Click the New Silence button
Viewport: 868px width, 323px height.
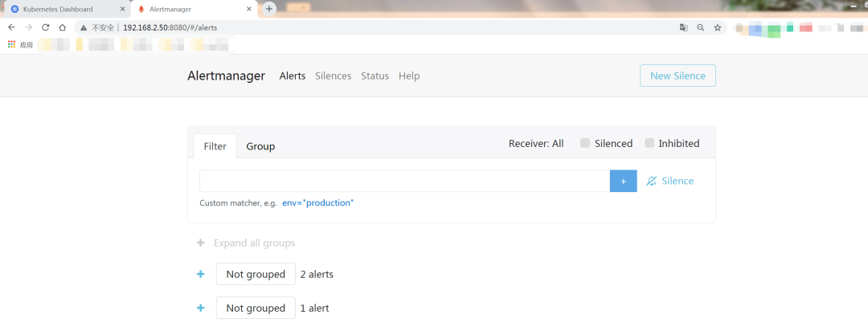pyautogui.click(x=678, y=76)
